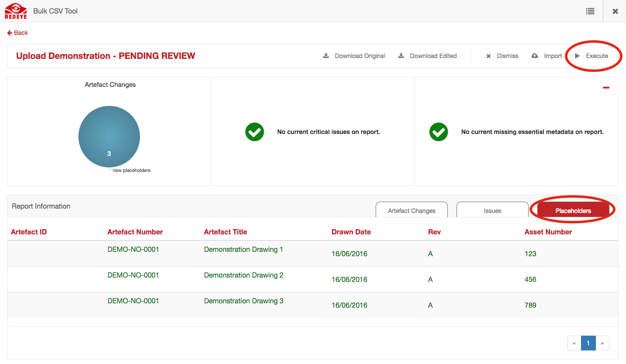
Task: Go back using the Back link
Action: click(x=17, y=33)
